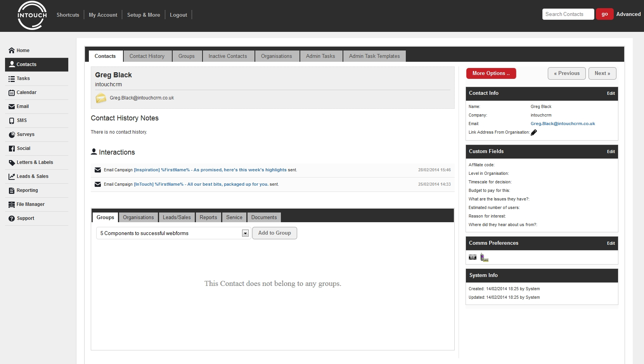Open the group selection dropdown
Screen dimensions: 644x364
[245, 233]
